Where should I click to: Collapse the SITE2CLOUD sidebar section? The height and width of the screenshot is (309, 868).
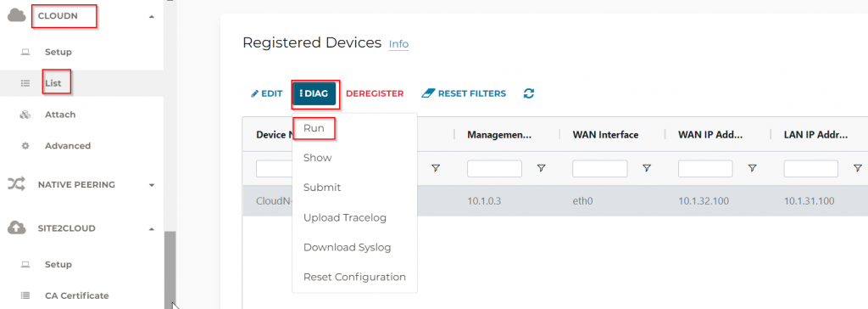click(152, 228)
